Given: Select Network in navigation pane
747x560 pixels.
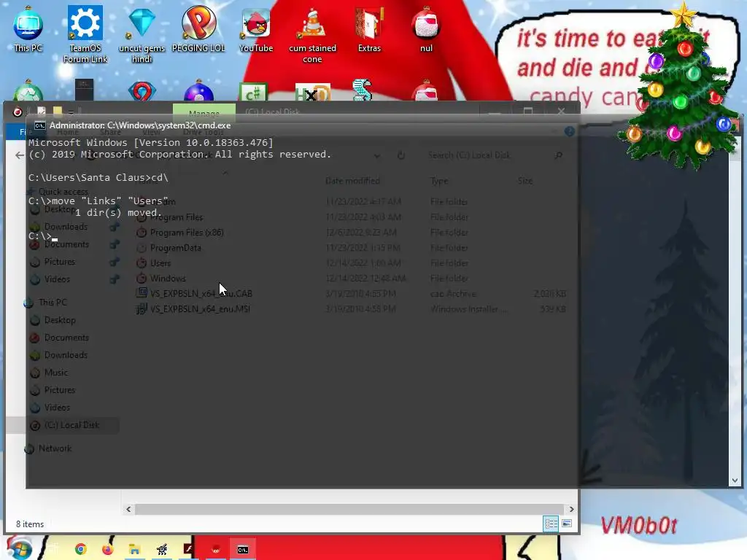Looking at the screenshot, I should pyautogui.click(x=55, y=448).
